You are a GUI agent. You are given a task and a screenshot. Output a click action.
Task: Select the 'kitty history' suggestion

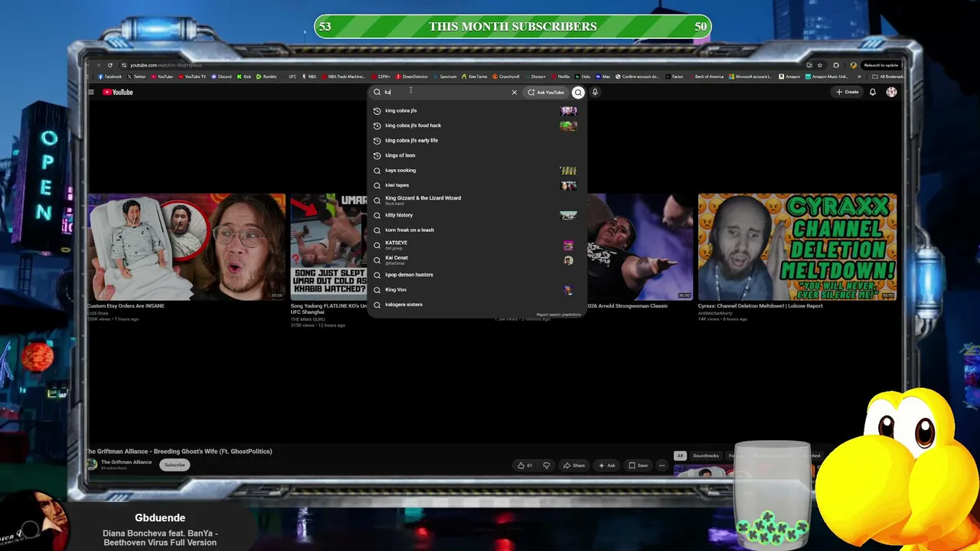pos(476,215)
